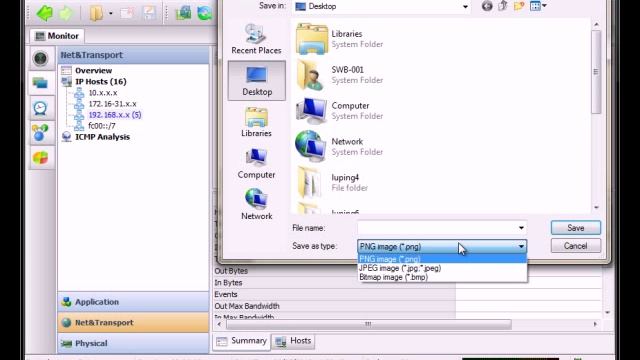Open the Summary tab
The height and width of the screenshot is (360, 640).
click(x=242, y=341)
